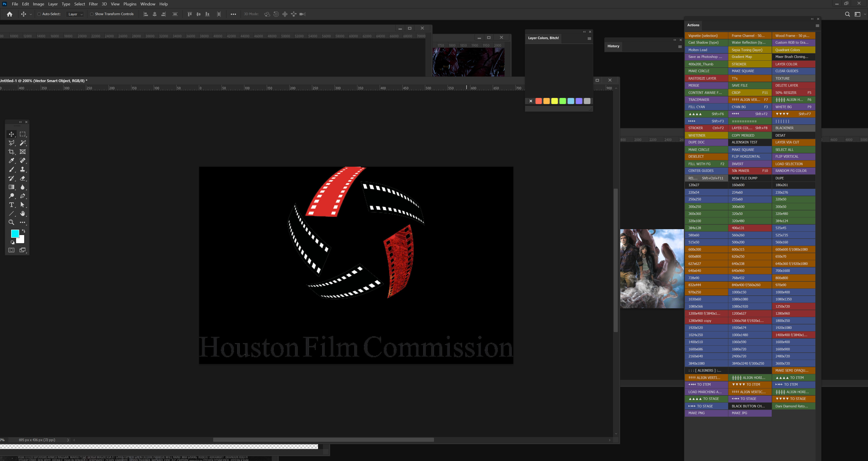
Task: Open the Image menu
Action: click(x=38, y=4)
